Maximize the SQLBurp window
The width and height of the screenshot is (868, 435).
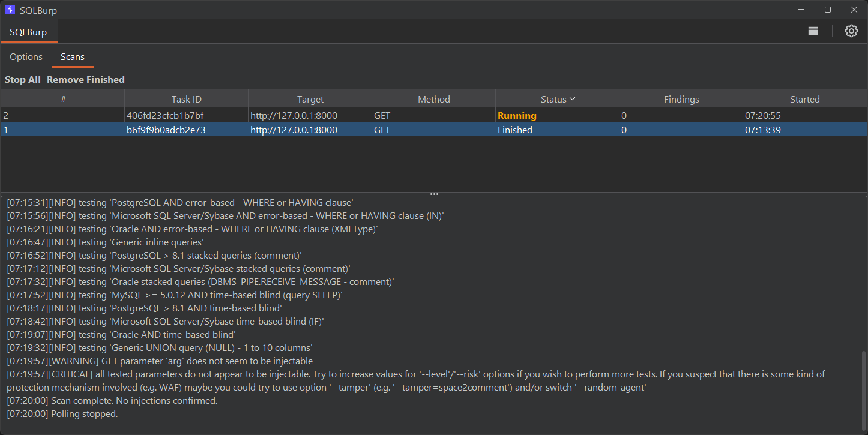828,10
